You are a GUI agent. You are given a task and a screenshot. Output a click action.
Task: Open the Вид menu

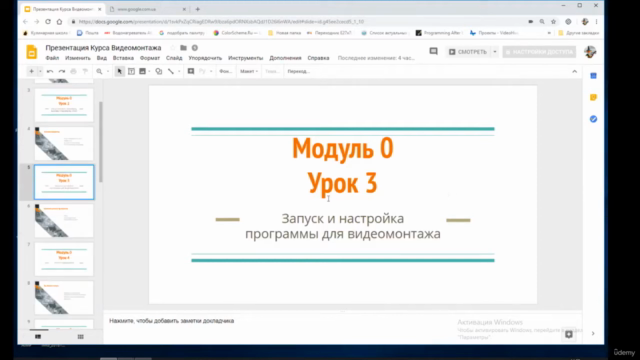(x=102, y=58)
